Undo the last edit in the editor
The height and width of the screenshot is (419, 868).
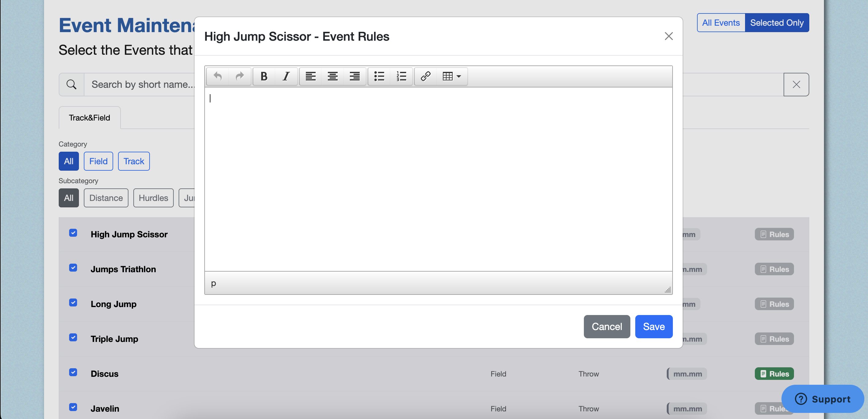point(218,76)
